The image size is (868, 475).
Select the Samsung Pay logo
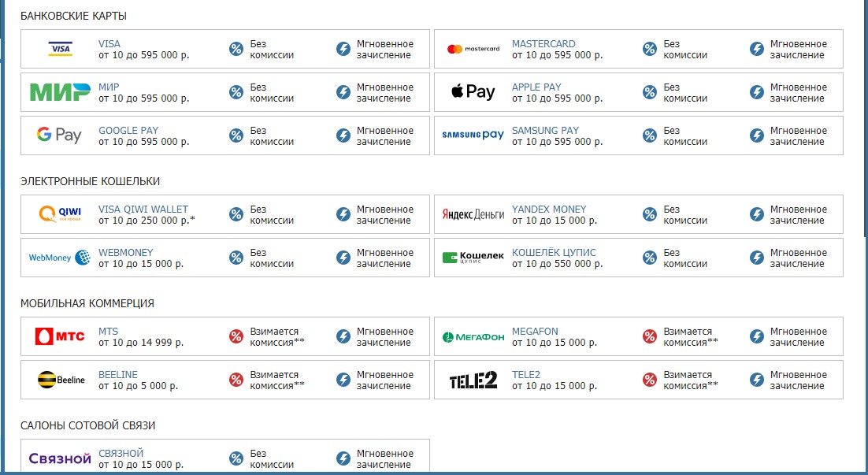[x=473, y=135]
